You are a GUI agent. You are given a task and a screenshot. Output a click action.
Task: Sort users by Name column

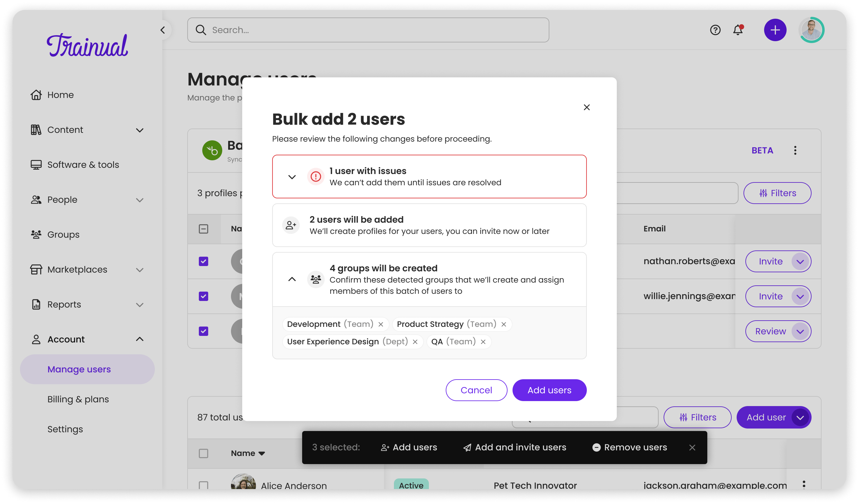click(x=248, y=453)
